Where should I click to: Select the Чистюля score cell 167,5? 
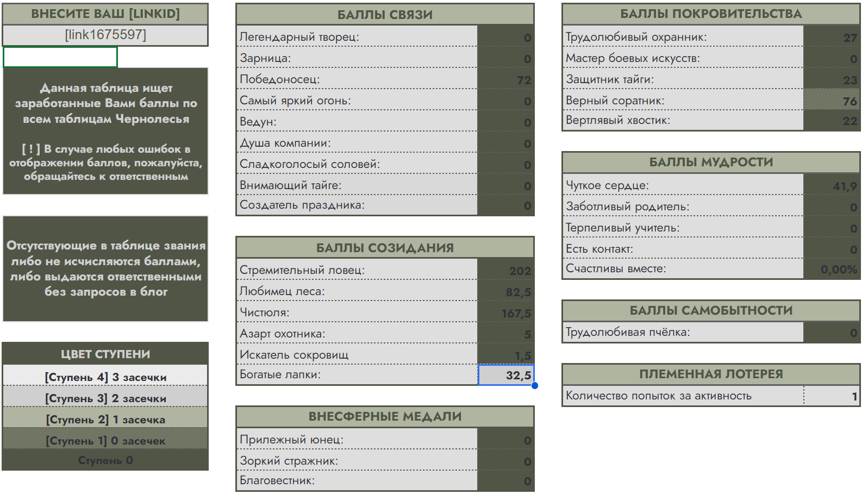[x=505, y=313]
